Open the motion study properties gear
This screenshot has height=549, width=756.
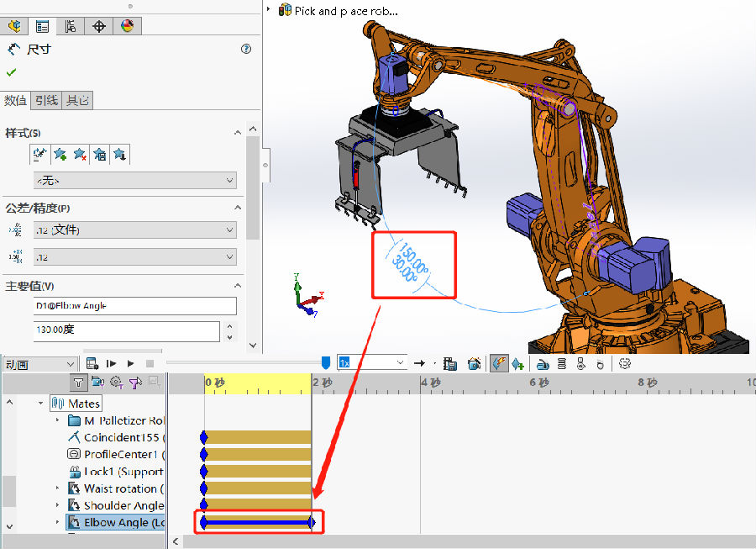coord(624,363)
